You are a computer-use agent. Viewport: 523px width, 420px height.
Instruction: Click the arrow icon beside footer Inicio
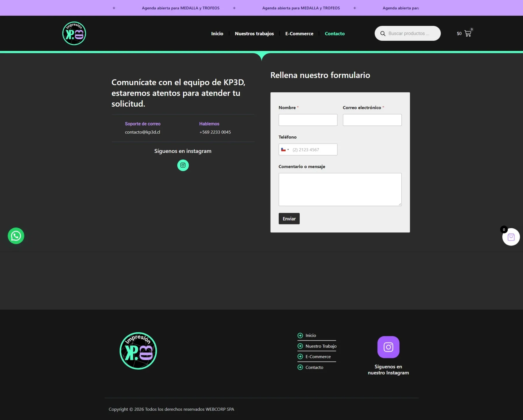tap(300, 336)
